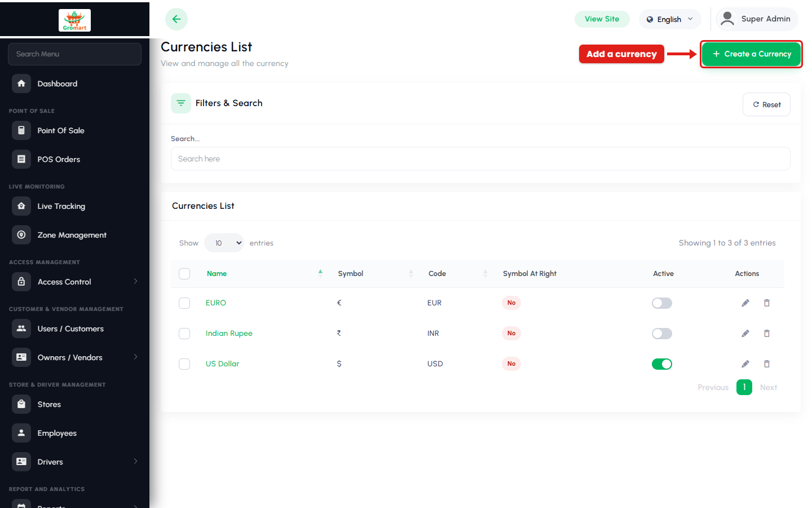
Task: Open Dashboard from the sidebar
Action: pos(74,84)
